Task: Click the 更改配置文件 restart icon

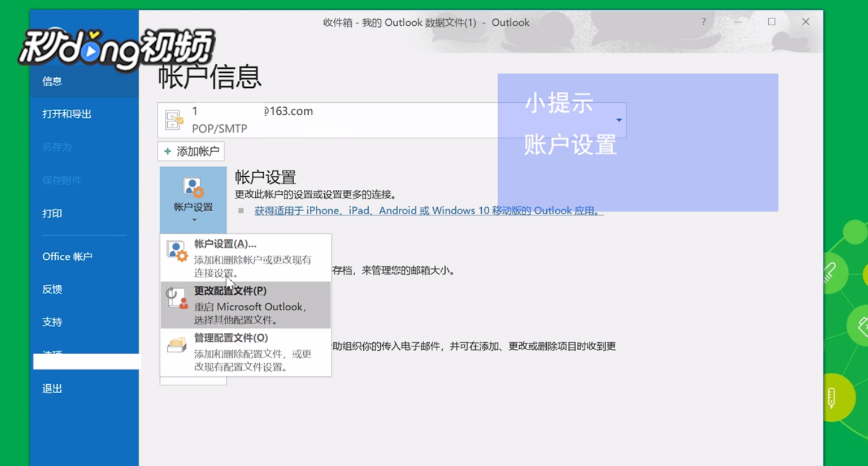Action: (177, 298)
